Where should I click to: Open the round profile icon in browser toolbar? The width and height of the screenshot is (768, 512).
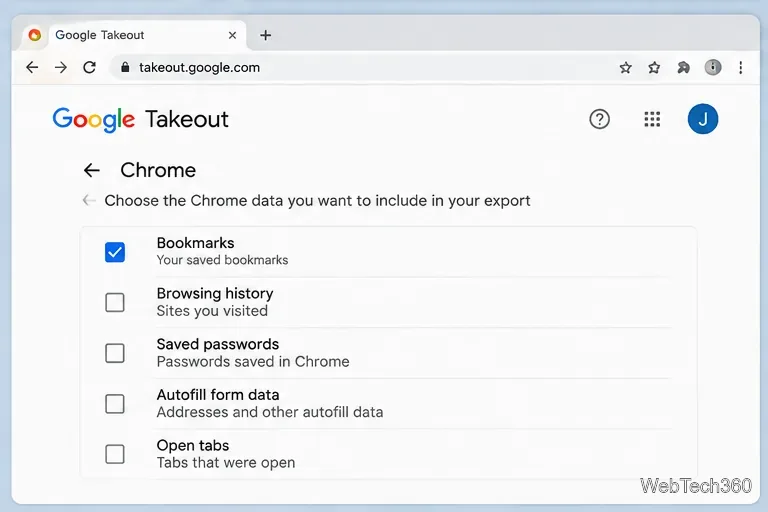pyautogui.click(x=713, y=67)
